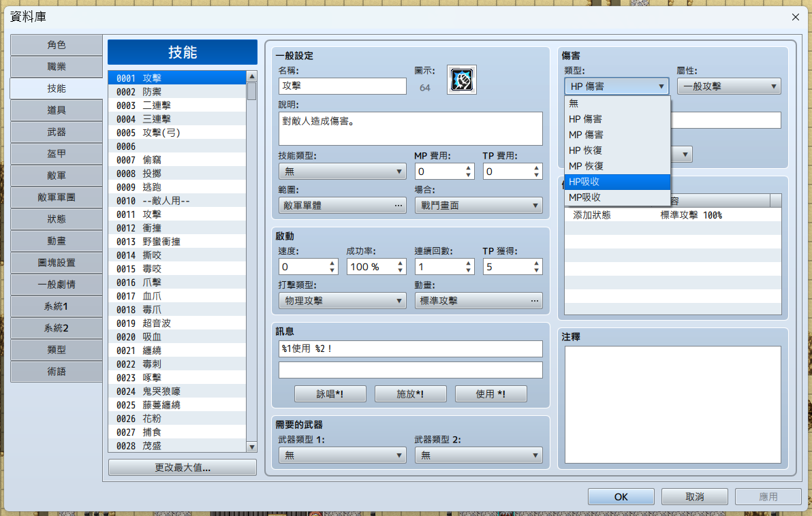Image resolution: width=812 pixels, height=516 pixels.
Task: Click the 更改最大值... button
Action: coord(183,468)
